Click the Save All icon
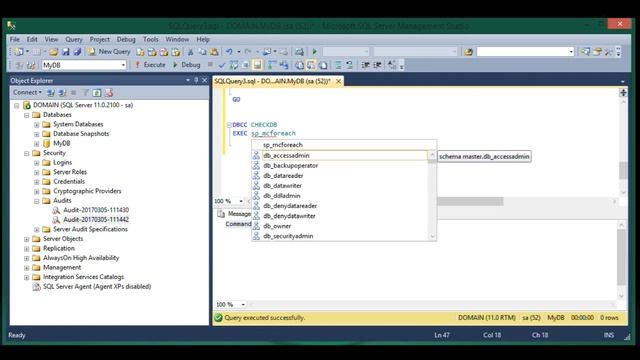 pos(77,52)
